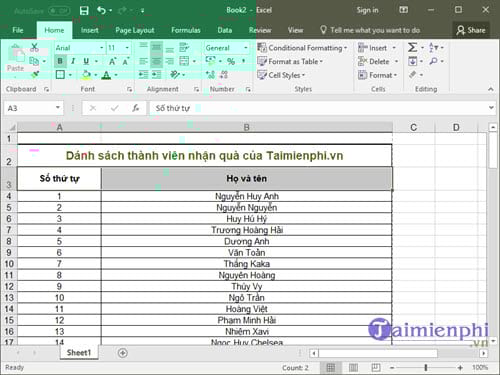The height and width of the screenshot is (375, 500).
Task: Switch to Page Layout view in status bar
Action: click(353, 367)
